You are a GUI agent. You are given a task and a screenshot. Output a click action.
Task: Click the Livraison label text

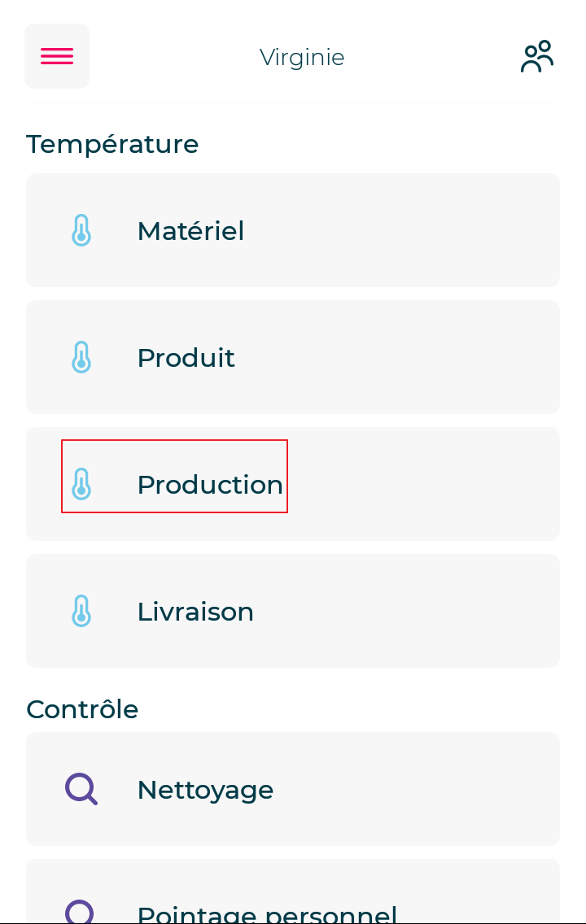tap(195, 612)
